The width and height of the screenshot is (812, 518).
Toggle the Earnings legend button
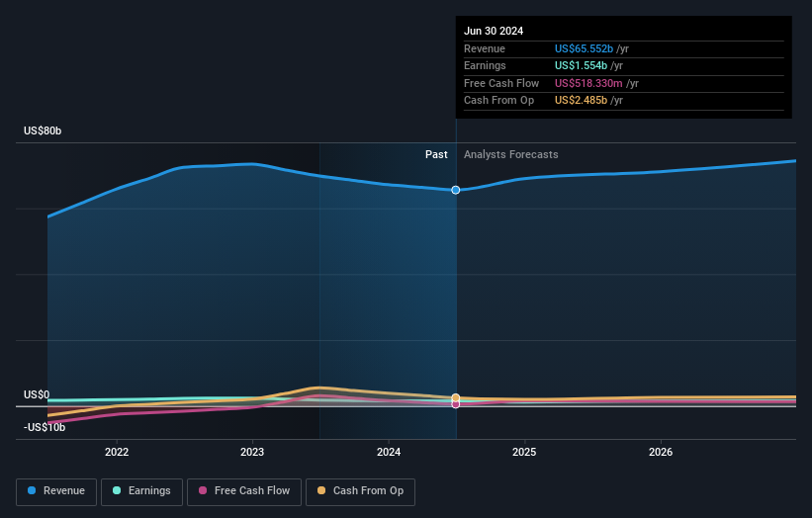coord(141,491)
